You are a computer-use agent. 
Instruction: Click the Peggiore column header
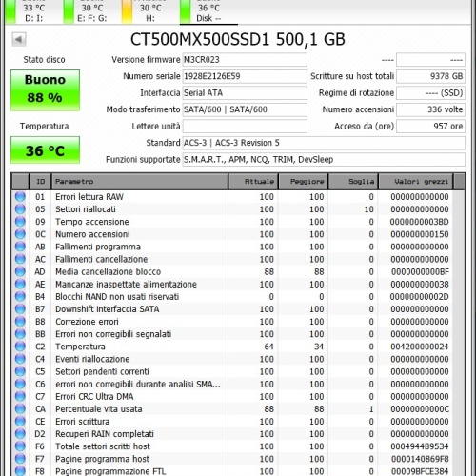tap(304, 182)
